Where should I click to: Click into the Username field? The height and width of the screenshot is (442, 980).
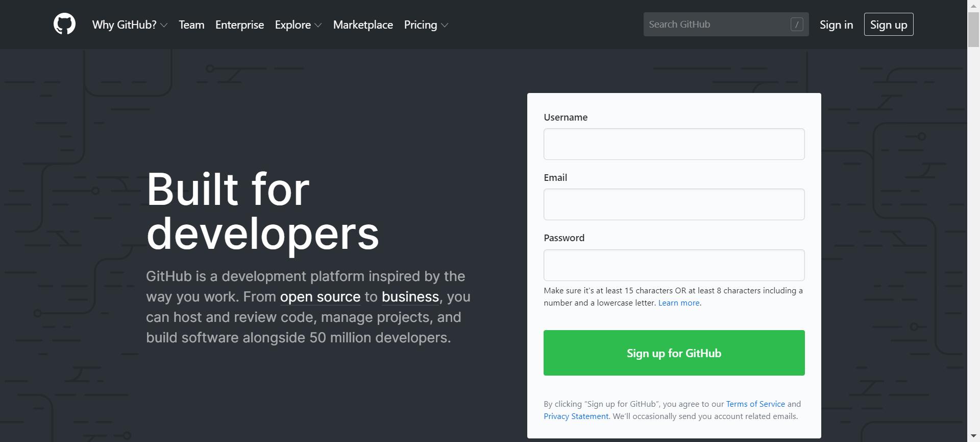(x=674, y=144)
